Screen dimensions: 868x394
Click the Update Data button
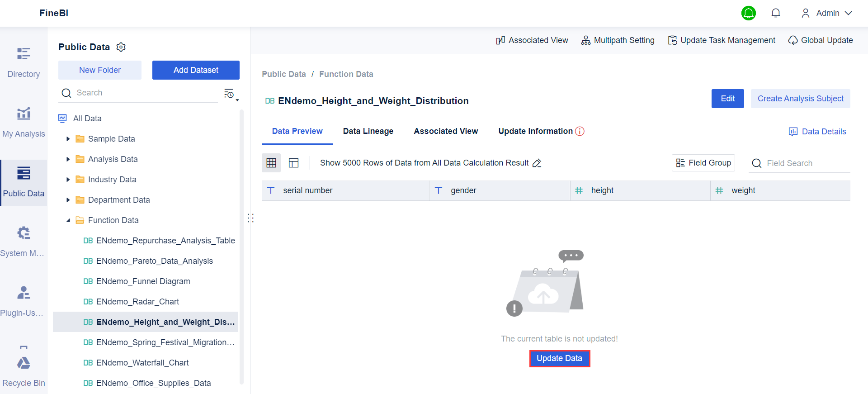click(x=559, y=358)
